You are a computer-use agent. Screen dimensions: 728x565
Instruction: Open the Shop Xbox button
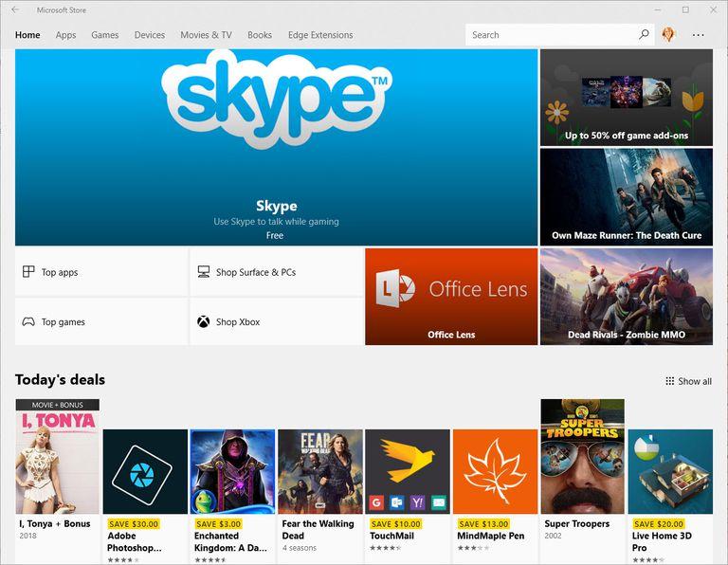[276, 321]
